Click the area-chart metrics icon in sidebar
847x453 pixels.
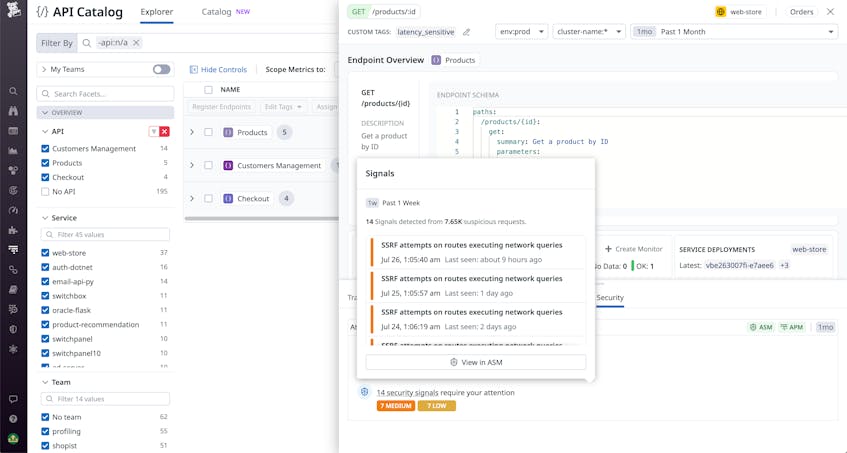[x=14, y=151]
